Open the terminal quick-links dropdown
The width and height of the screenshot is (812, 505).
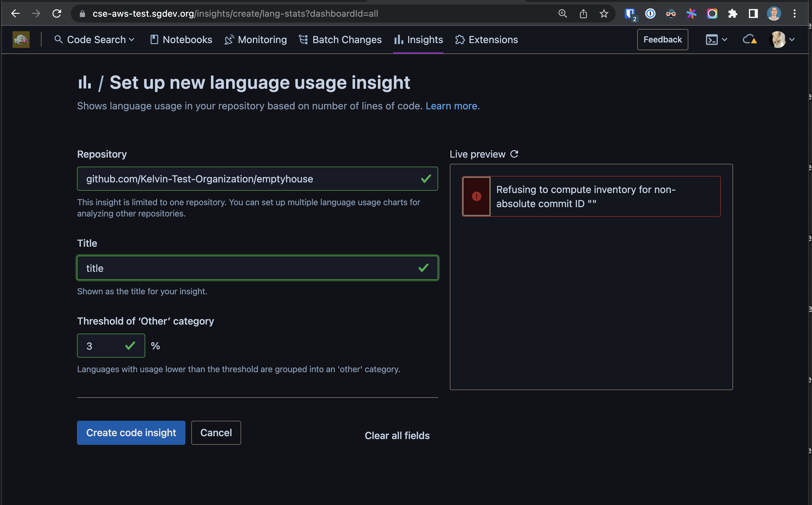tap(716, 40)
